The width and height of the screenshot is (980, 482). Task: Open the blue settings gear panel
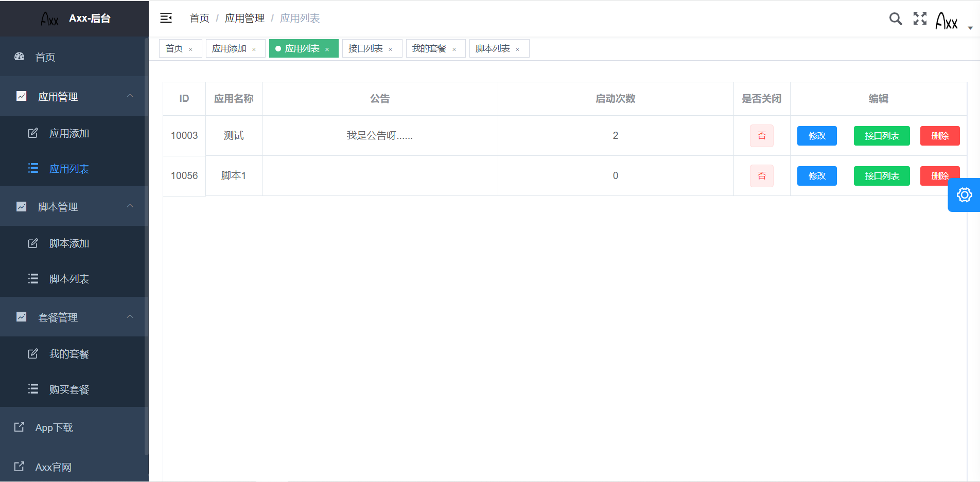tap(964, 195)
